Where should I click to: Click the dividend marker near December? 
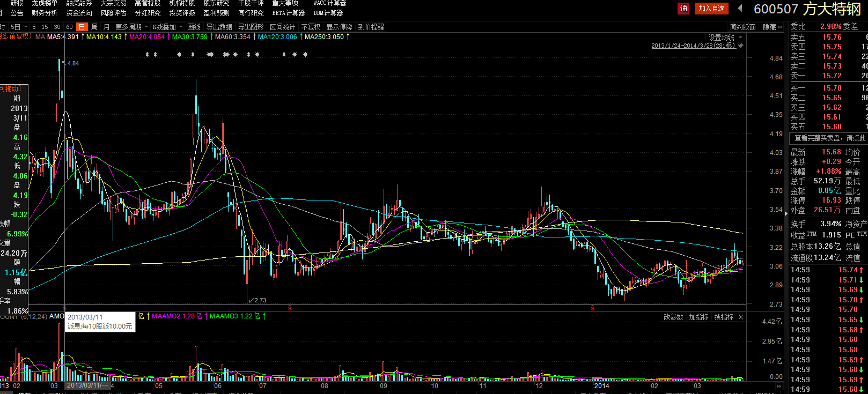click(x=592, y=308)
